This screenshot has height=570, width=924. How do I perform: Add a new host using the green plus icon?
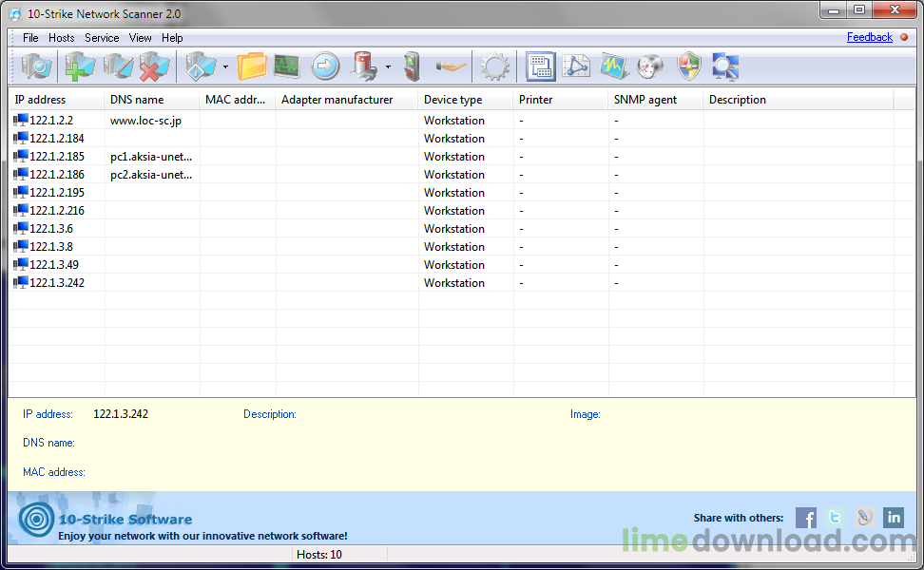click(80, 66)
